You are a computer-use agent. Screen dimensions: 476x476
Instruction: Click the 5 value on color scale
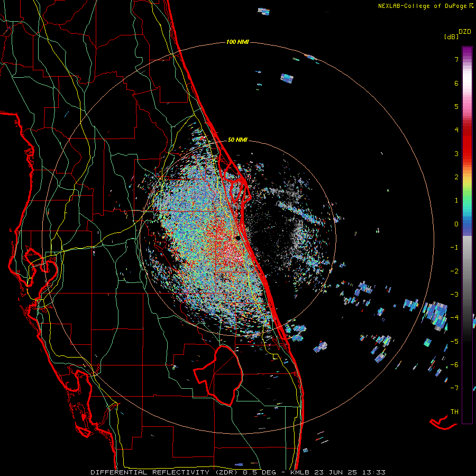(456, 106)
